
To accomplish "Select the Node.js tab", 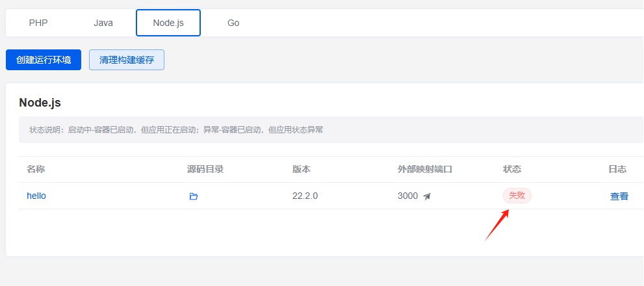I will point(168,23).
